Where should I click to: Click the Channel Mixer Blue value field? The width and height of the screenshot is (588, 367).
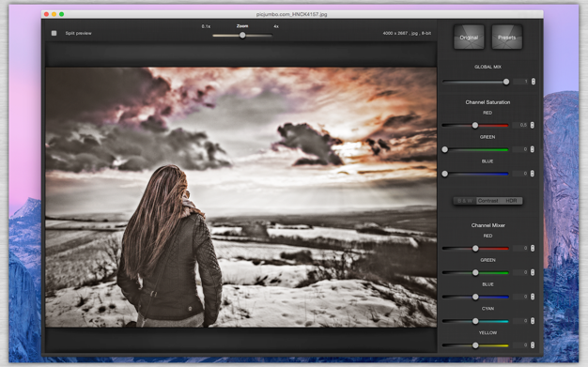pos(521,297)
